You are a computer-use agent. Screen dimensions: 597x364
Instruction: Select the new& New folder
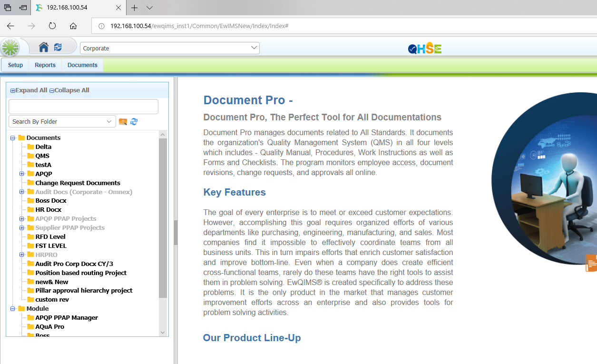pyautogui.click(x=52, y=282)
